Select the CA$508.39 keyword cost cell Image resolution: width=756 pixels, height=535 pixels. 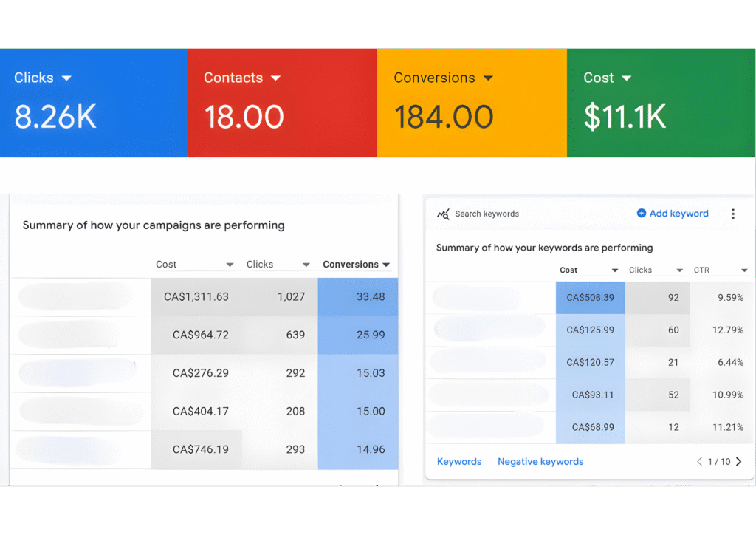point(590,298)
